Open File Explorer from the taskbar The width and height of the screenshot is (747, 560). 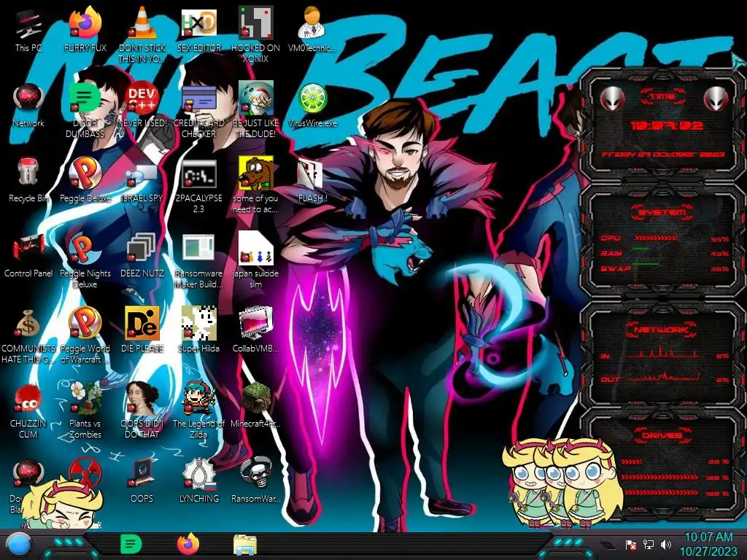tap(245, 545)
